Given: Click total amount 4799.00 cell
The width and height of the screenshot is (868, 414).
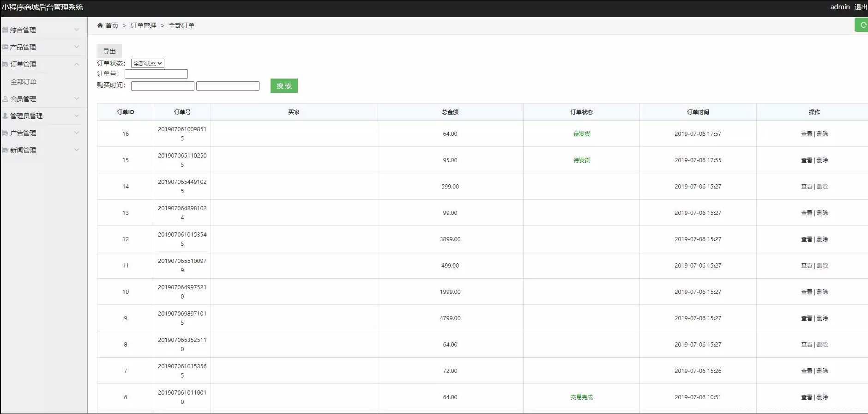Looking at the screenshot, I should [x=450, y=318].
